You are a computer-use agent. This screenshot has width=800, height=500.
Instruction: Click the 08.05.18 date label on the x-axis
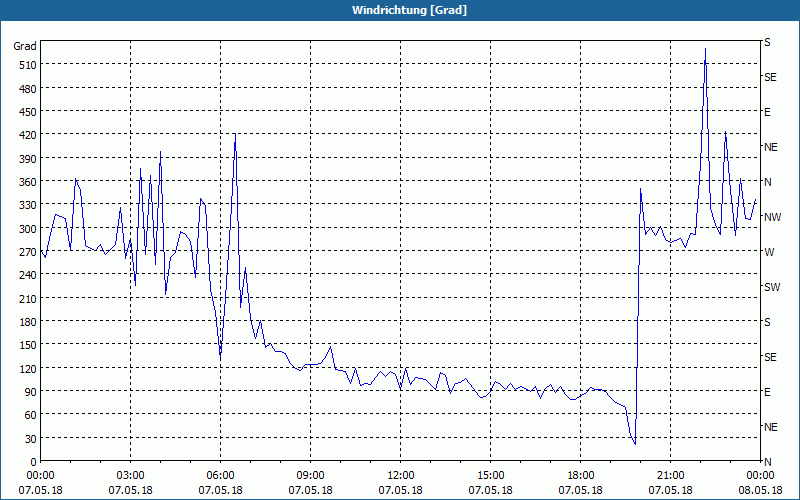[760, 490]
